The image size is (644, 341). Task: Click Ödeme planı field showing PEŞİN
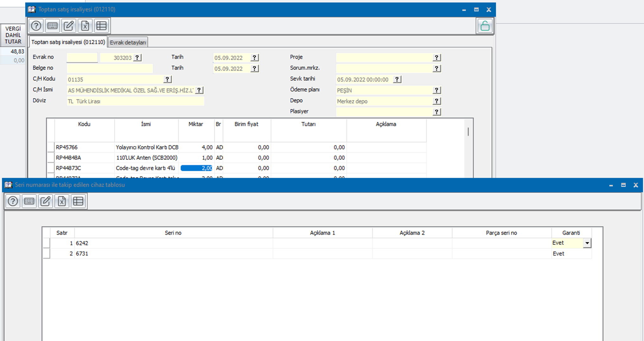(384, 90)
